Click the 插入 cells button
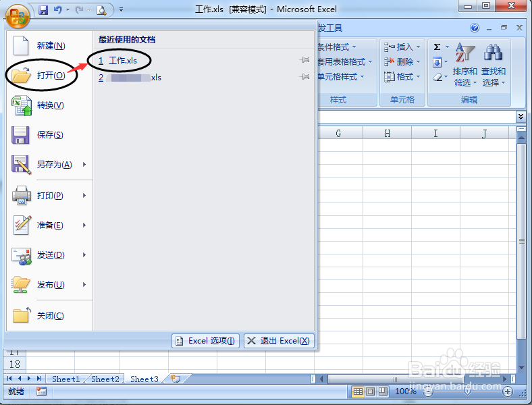Image resolution: width=532 pixels, height=405 pixels. [402, 47]
